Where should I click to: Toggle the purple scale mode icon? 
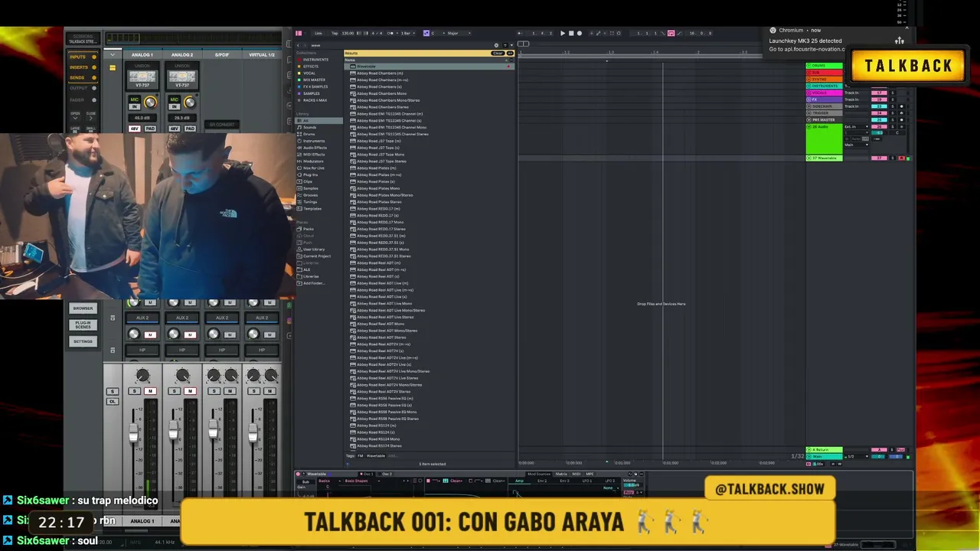point(426,33)
